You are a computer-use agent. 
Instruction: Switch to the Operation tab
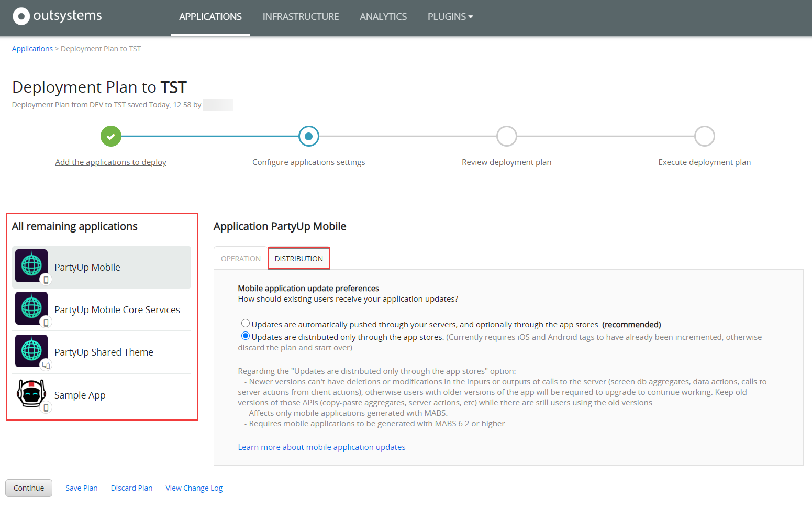241,259
